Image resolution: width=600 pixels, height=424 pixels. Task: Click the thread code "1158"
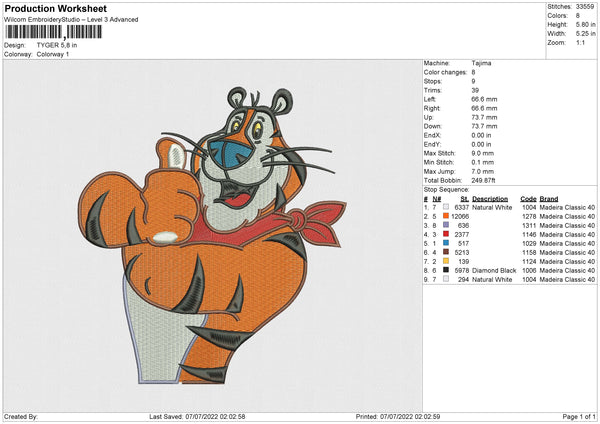click(529, 252)
